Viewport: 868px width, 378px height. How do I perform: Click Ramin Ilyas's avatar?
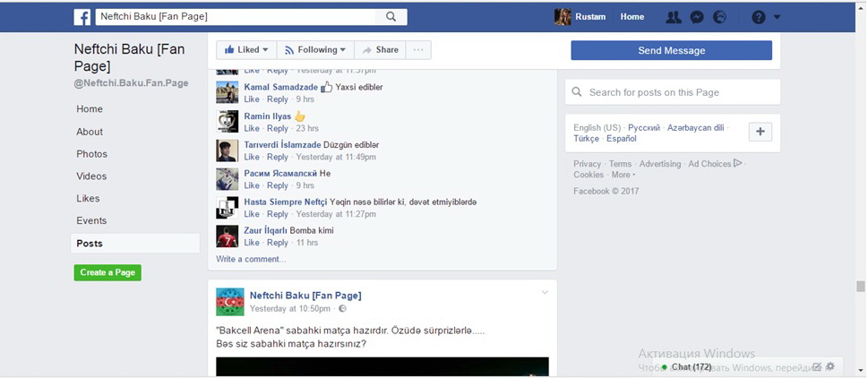click(227, 121)
